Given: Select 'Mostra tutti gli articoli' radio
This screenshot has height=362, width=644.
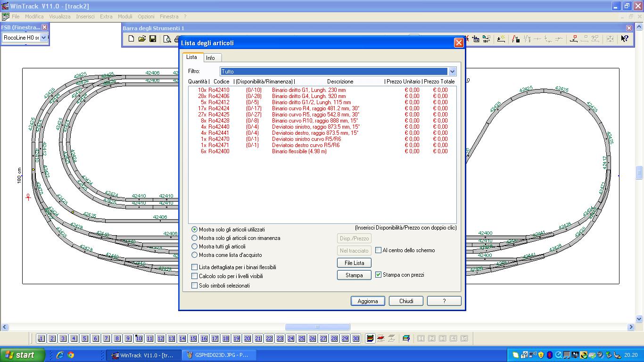Looking at the screenshot, I should pos(194,247).
